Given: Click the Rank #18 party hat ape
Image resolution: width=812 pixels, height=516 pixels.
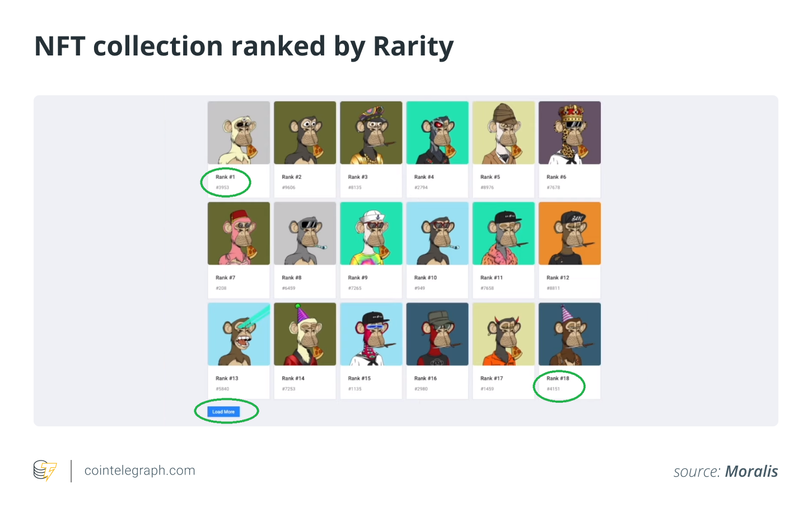Looking at the screenshot, I should pyautogui.click(x=570, y=334).
